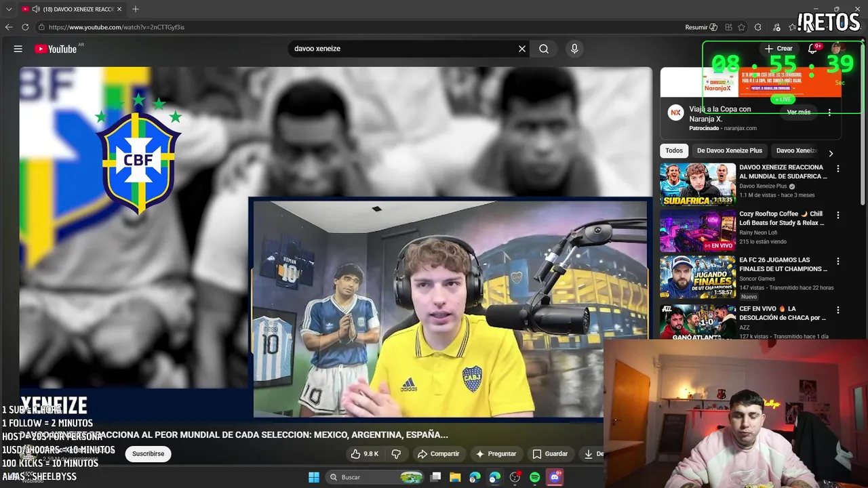Open the account avatar menu
This screenshot has height=488, width=868.
[838, 49]
